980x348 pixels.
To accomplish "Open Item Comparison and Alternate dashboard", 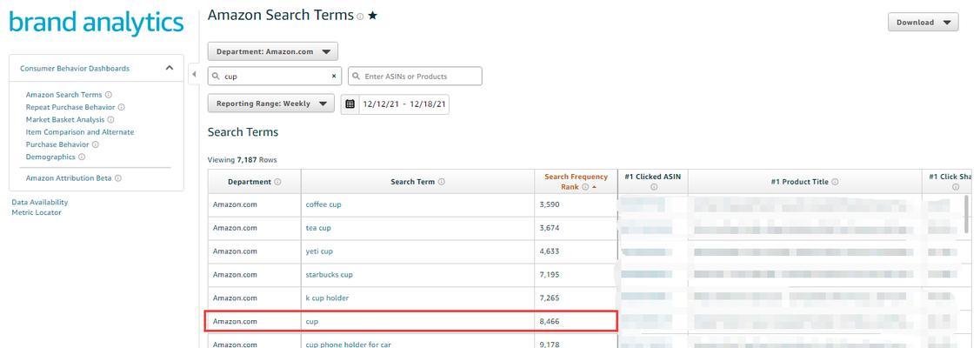I will point(80,132).
